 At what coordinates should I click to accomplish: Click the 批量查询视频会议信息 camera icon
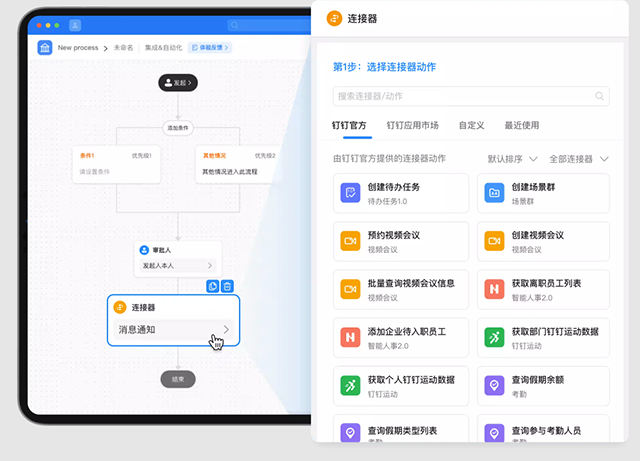click(350, 289)
